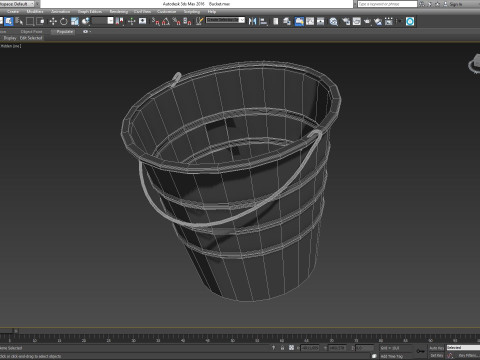Click ribbon eye options dropdown
480x360 pixels.
(x=87, y=32)
